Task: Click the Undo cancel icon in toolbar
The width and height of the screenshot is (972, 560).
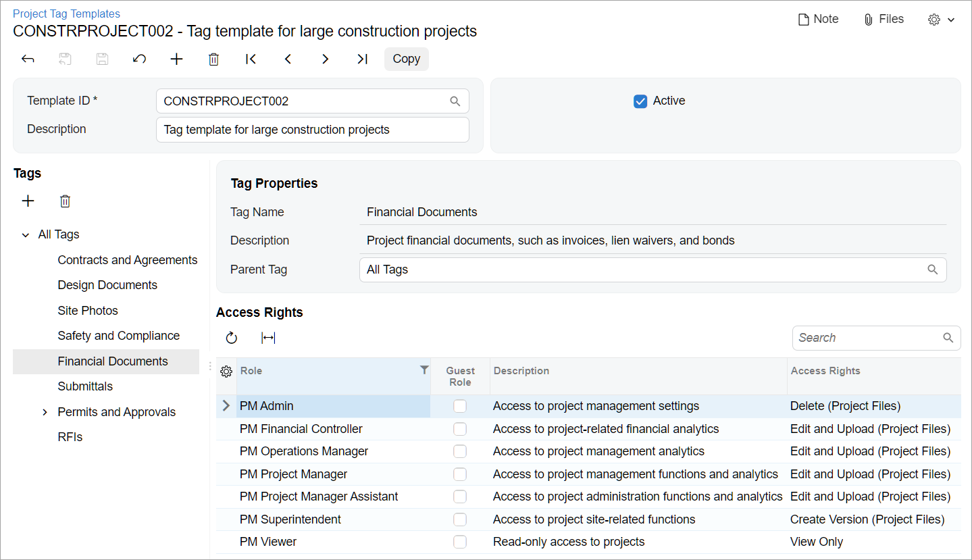Action: click(139, 59)
